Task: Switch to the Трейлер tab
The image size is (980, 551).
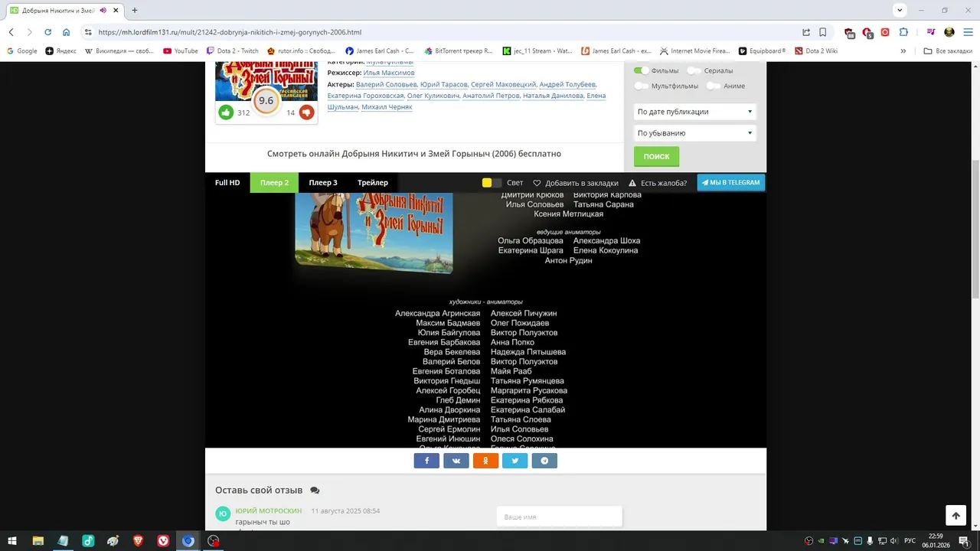Action: coord(373,183)
